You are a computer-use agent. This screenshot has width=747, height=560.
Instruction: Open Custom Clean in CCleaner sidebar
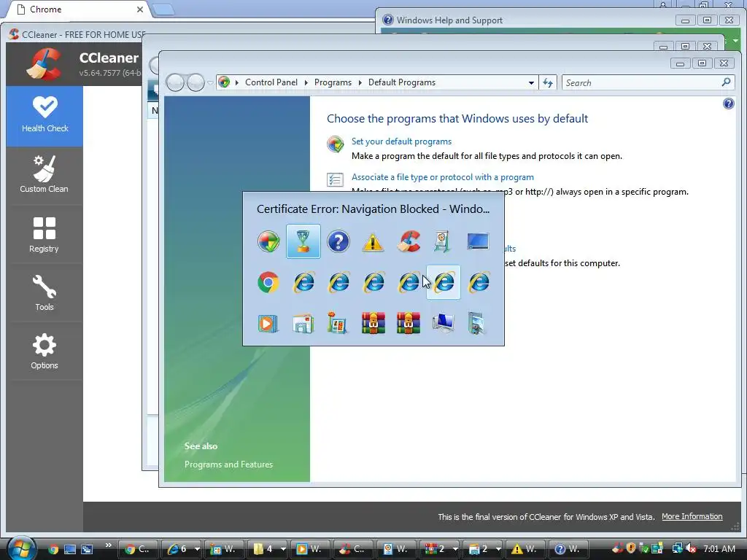tap(44, 175)
